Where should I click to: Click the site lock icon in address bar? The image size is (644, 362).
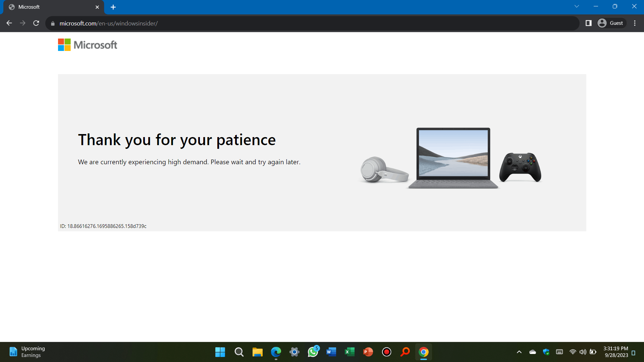pos(53,23)
